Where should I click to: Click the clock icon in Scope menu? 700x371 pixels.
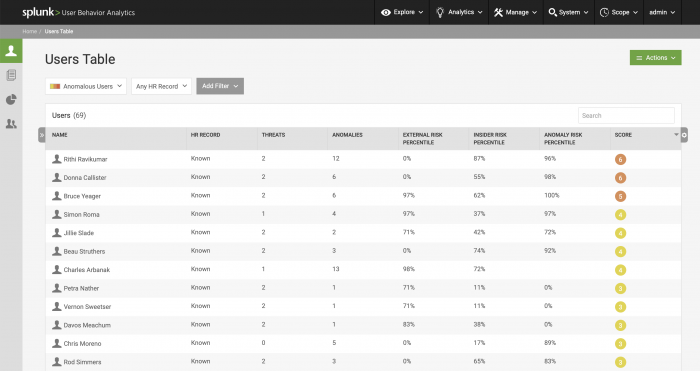(x=604, y=13)
